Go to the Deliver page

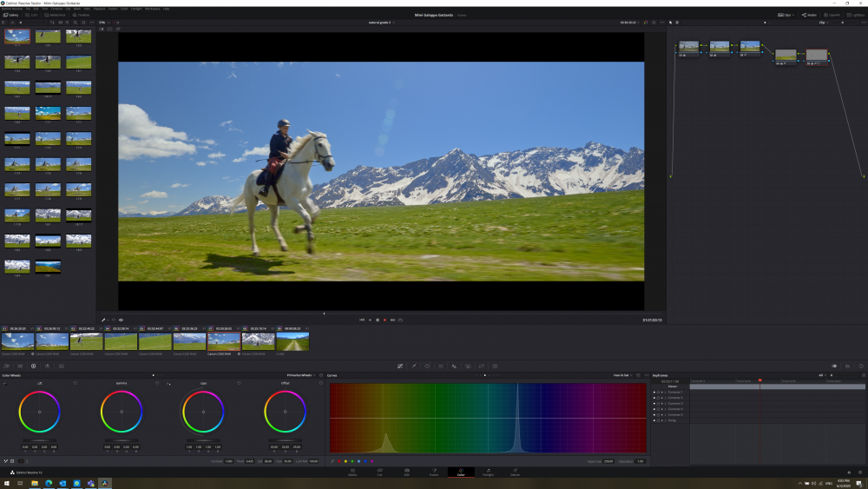[515, 473]
